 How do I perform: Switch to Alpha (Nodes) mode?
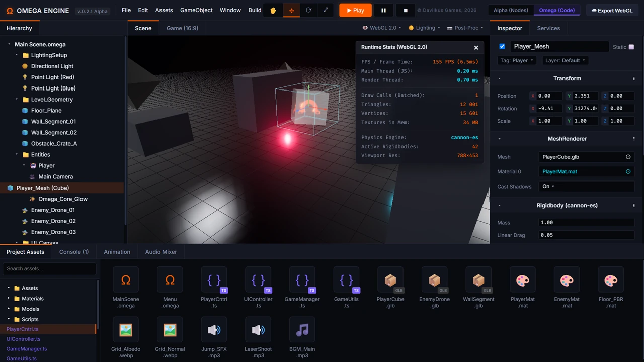(511, 10)
